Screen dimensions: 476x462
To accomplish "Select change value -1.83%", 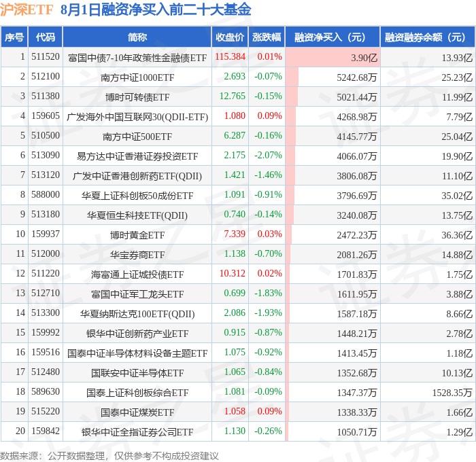I will pyautogui.click(x=268, y=294).
